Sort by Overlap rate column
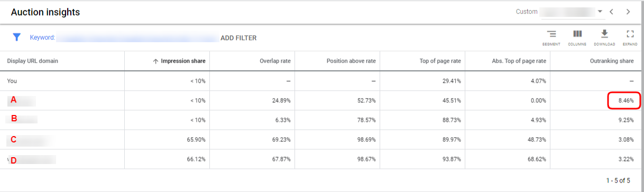644x192 pixels. pos(275,61)
